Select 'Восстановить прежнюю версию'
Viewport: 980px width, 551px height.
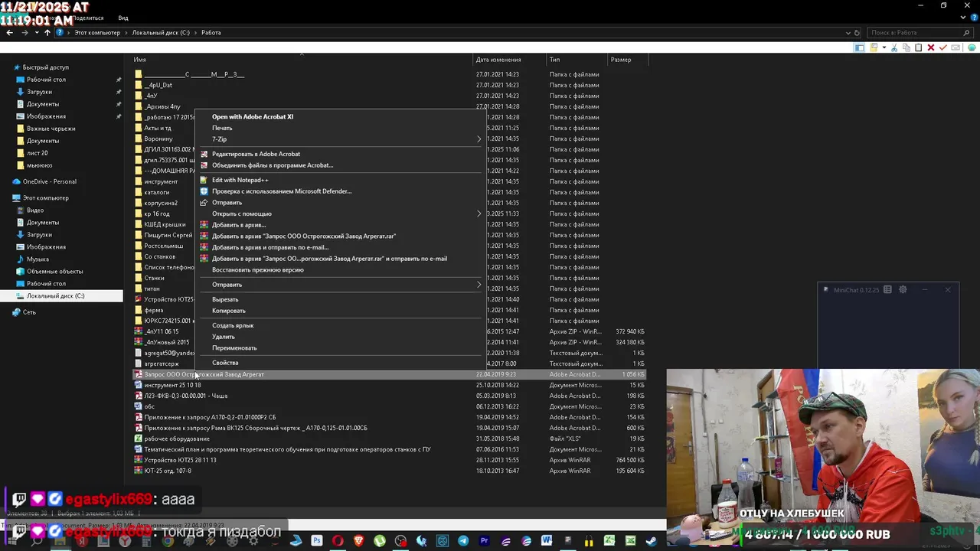(x=258, y=269)
